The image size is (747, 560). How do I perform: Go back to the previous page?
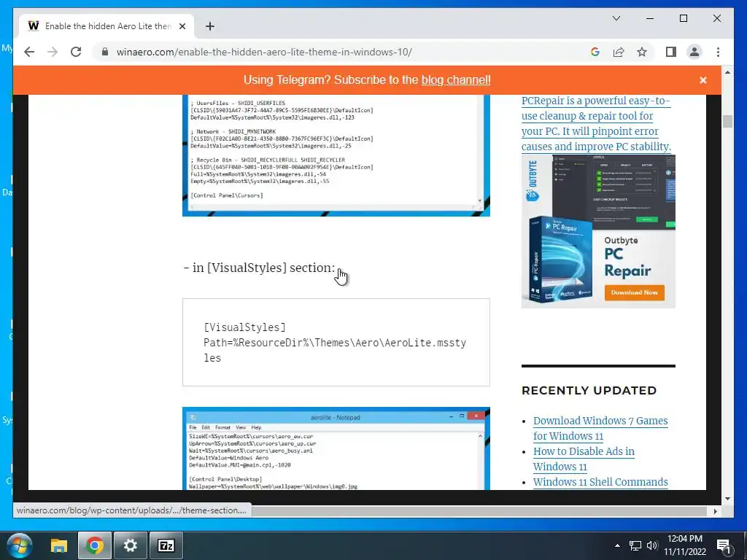pos(29,52)
